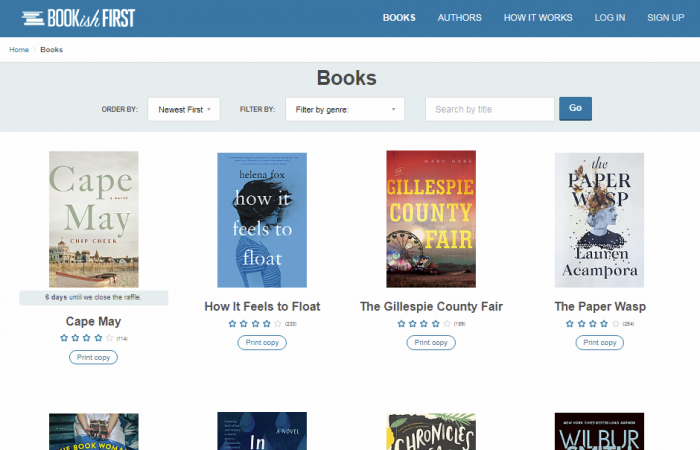Click the BookishFirst logo

[x=78, y=18]
